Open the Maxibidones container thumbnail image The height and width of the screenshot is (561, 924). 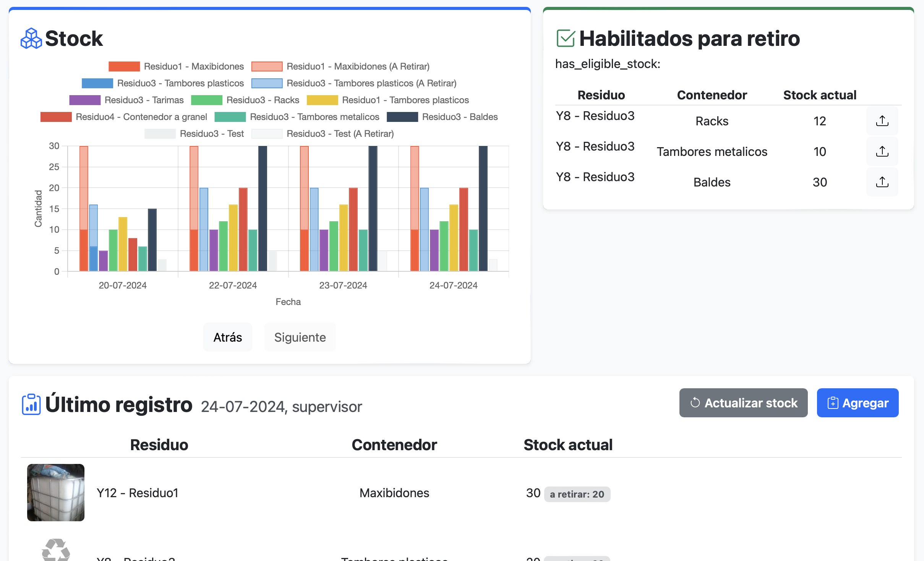(56, 493)
